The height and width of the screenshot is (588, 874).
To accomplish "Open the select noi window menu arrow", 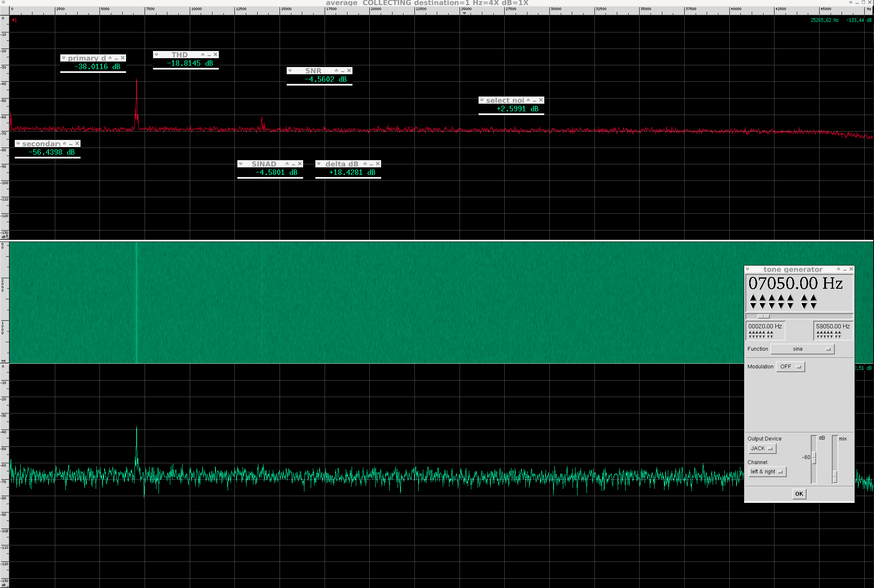I will coord(482,100).
